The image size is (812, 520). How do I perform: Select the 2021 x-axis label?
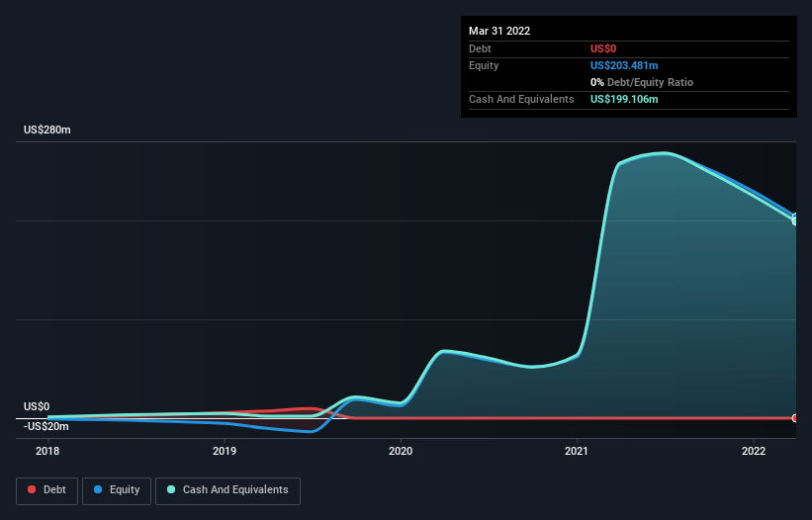[x=577, y=451]
